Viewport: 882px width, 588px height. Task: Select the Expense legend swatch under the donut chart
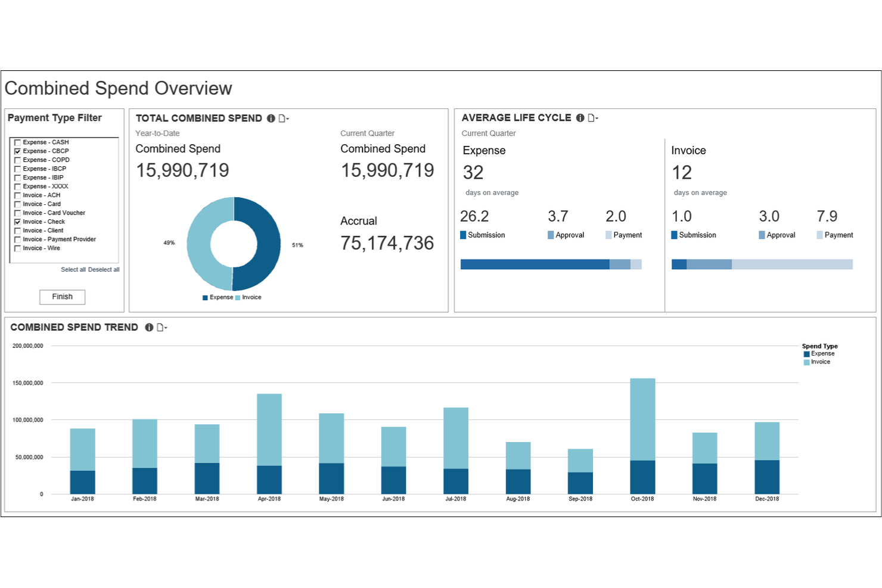coord(206,297)
